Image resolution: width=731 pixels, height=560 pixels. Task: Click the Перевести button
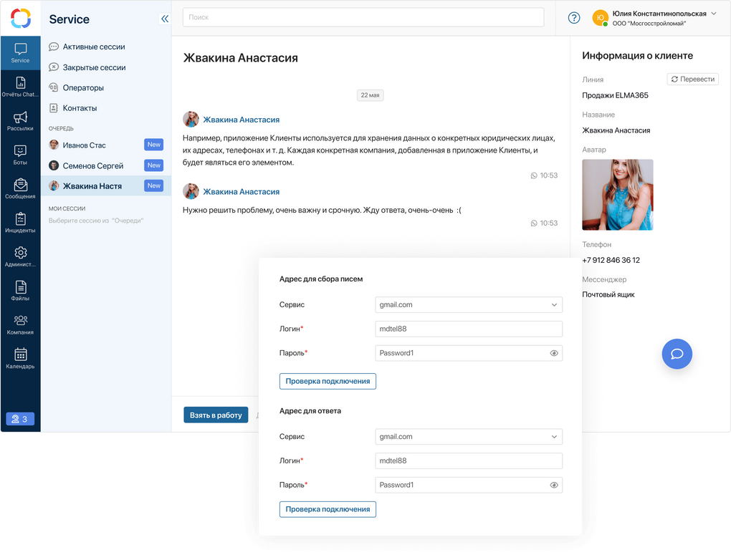693,79
